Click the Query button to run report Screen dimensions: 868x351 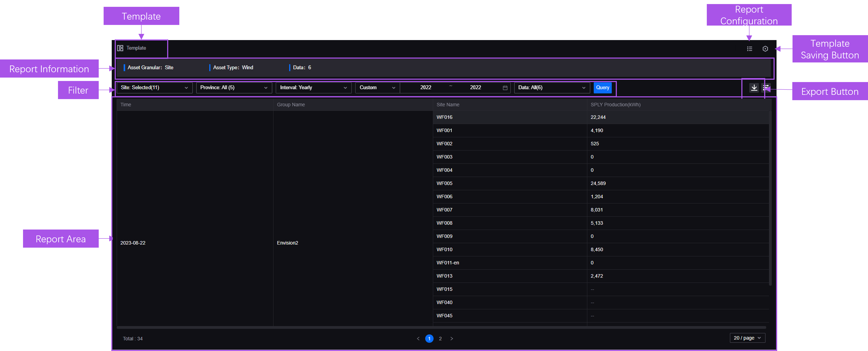tap(603, 87)
